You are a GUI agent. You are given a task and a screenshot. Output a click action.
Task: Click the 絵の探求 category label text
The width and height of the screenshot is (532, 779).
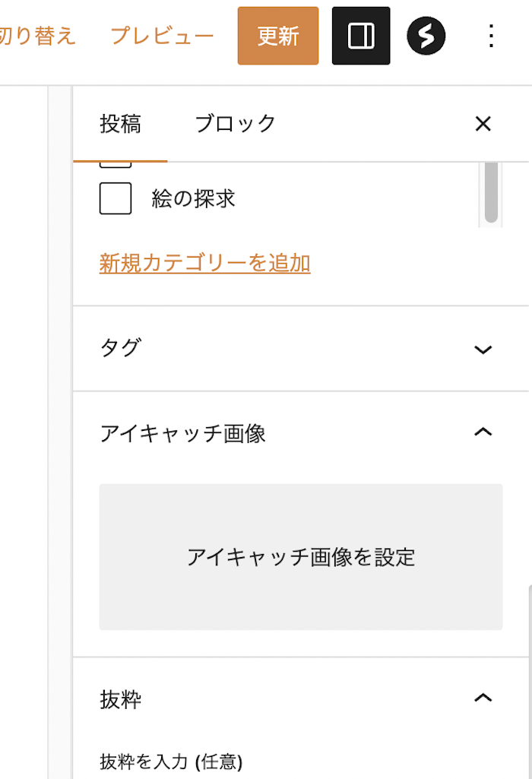[193, 199]
